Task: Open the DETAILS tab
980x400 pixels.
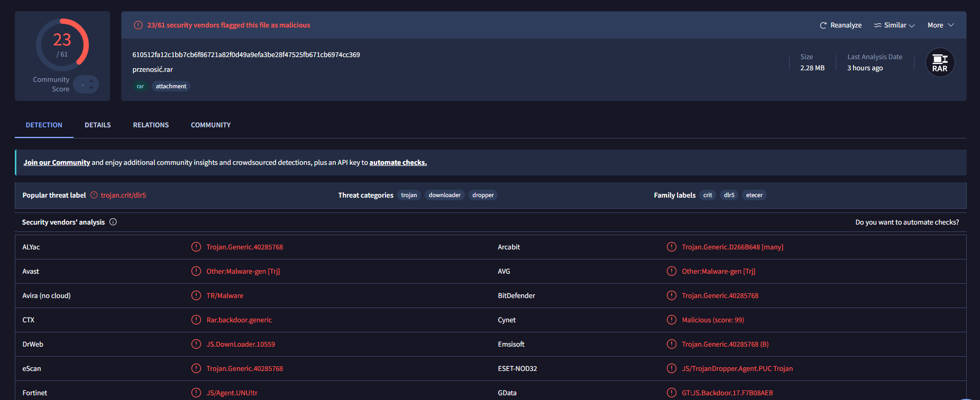Action: (x=98, y=125)
